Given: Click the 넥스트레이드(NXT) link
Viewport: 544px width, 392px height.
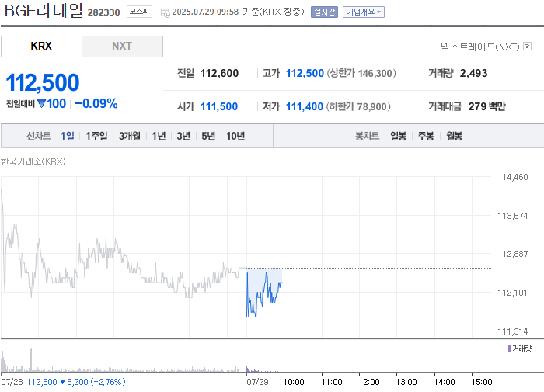Looking at the screenshot, I should coord(479,47).
